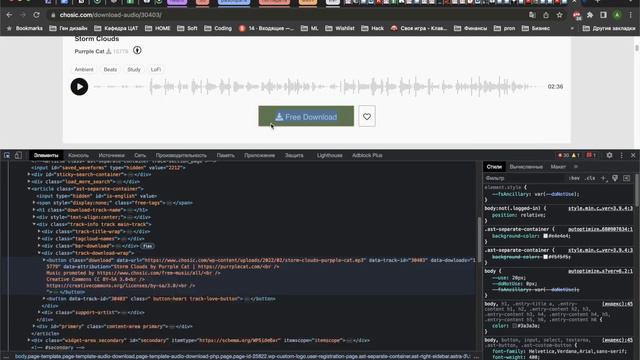The height and width of the screenshot is (360, 640).
Task: Open the Другие закладки folder
Action: pyautogui.click(x=609, y=28)
